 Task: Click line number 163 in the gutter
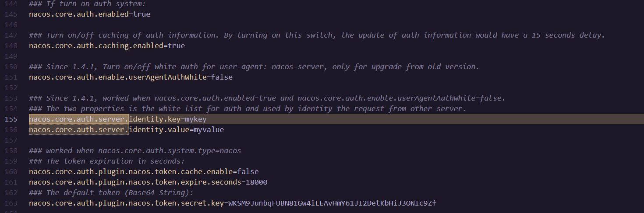pyautogui.click(x=11, y=203)
